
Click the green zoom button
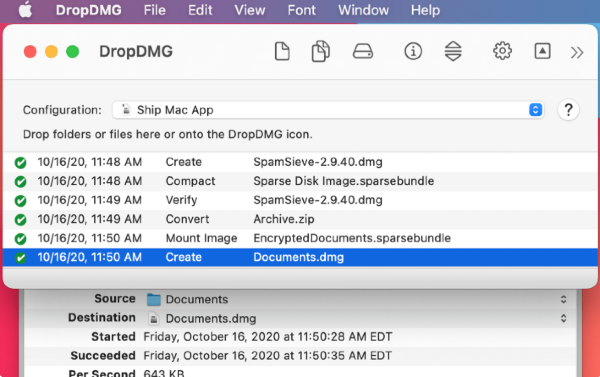pyautogui.click(x=73, y=51)
